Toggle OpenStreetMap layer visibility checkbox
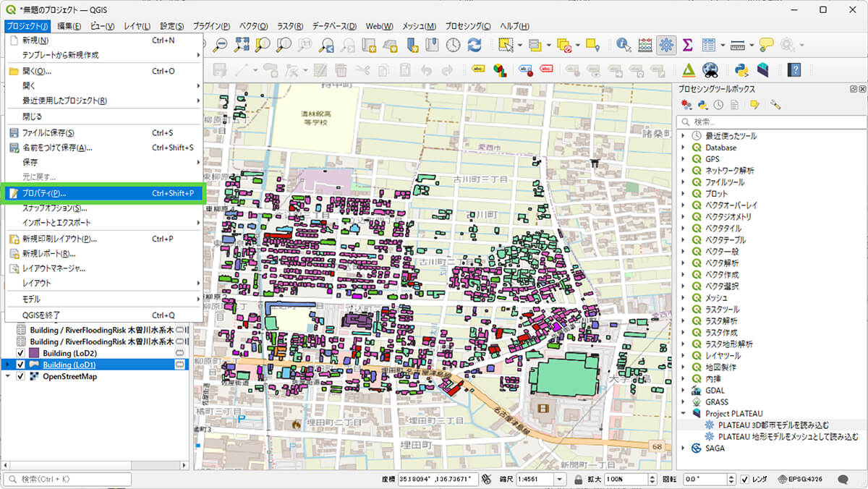Viewport: 868px width, 489px height. (x=21, y=376)
